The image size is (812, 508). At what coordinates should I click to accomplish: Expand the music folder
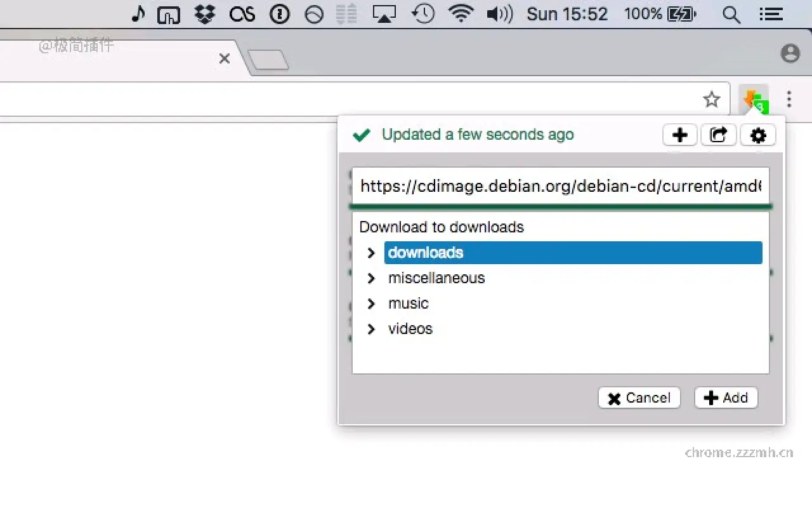tap(371, 304)
